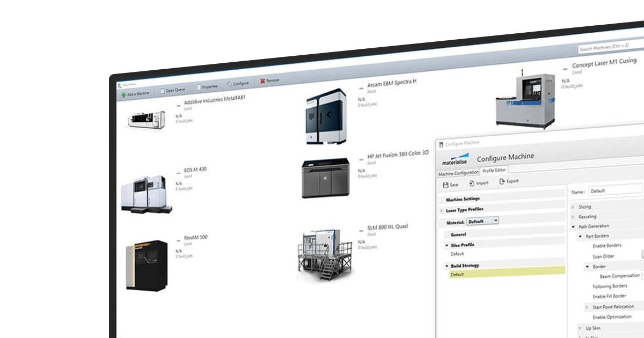Expand the Laser Type Profiles section
The image size is (644, 338).
coord(442,210)
